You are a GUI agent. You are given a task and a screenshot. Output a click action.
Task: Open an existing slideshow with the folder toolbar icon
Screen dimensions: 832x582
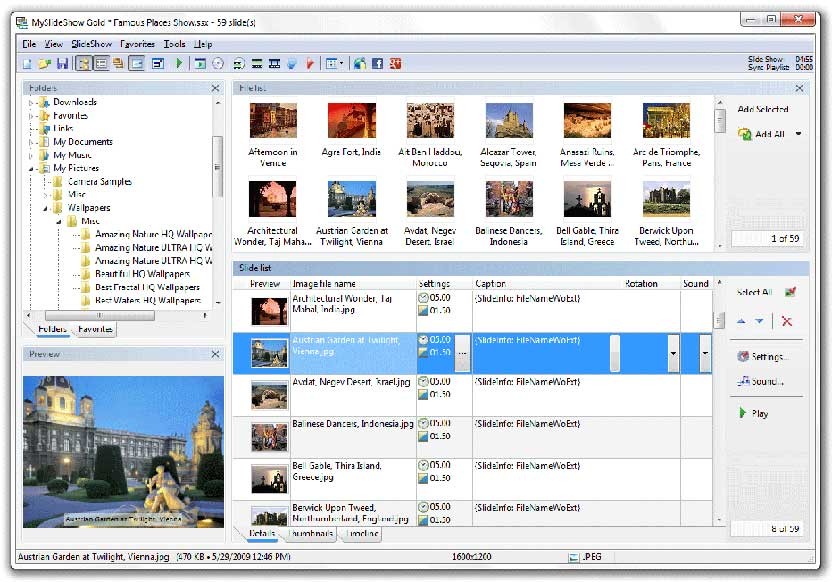[44, 62]
